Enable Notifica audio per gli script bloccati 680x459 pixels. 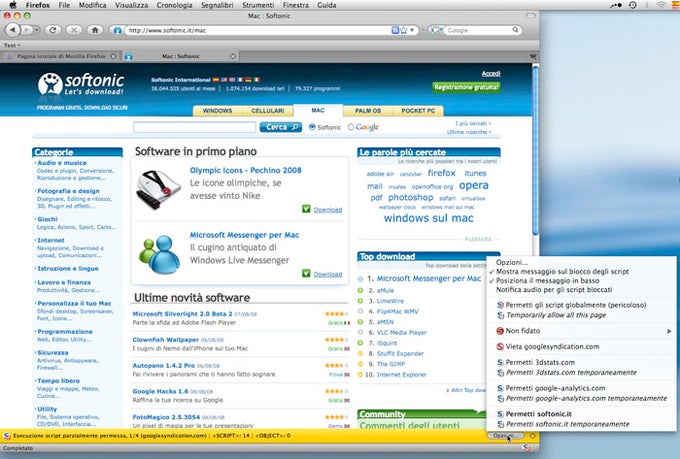[554, 290]
